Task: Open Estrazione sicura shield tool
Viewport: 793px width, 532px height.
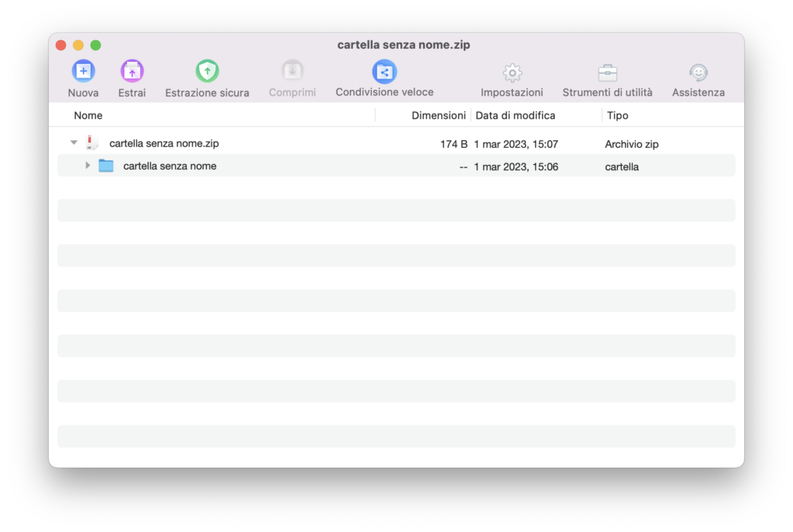Action: tap(207, 72)
